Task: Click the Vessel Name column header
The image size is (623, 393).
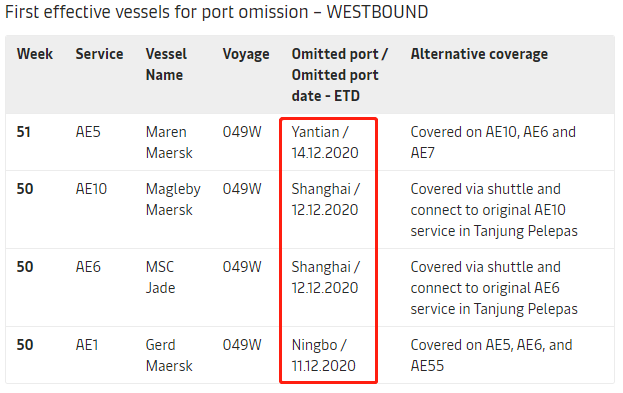Action: 166,64
